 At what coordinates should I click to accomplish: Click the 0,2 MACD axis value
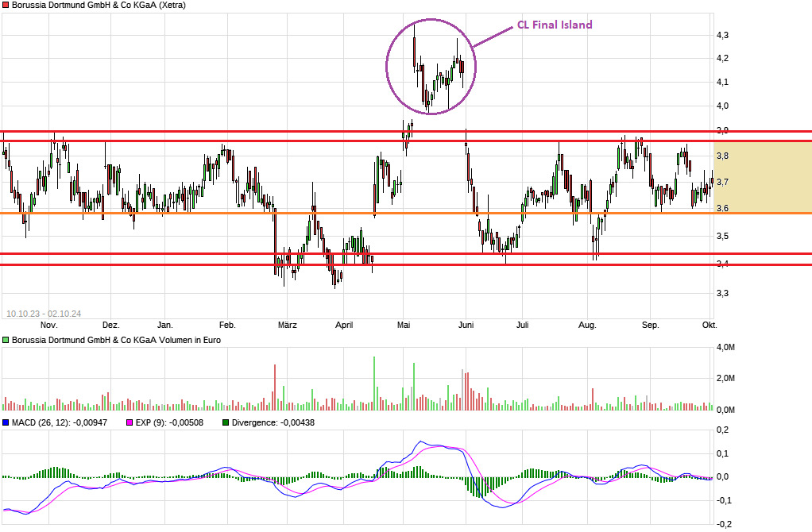722,430
